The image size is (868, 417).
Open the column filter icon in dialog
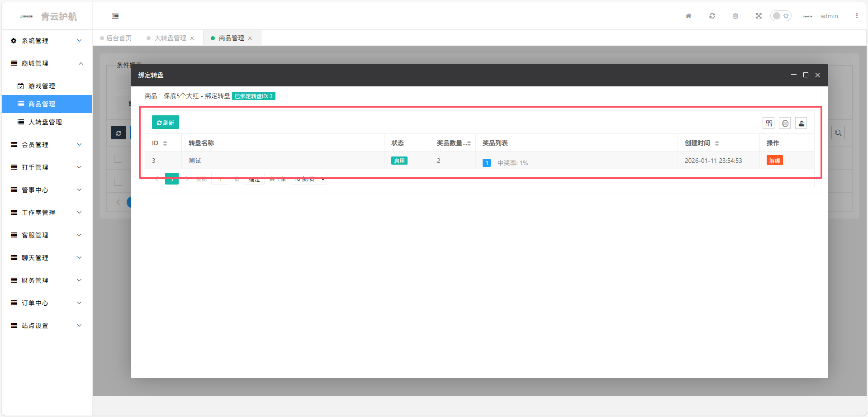[769, 123]
